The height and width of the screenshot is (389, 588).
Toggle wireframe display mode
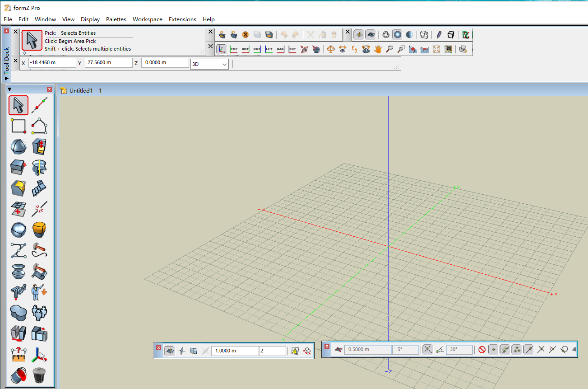tap(386, 34)
